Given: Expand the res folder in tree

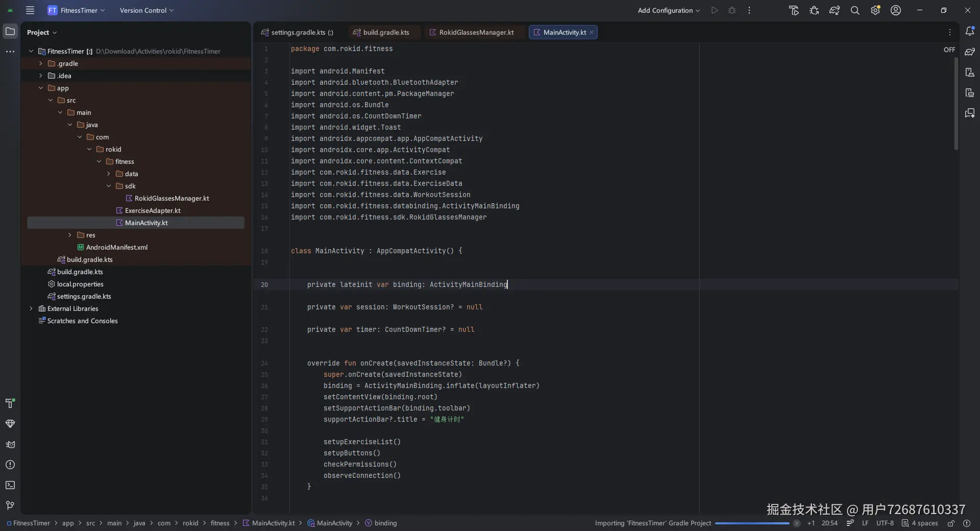Looking at the screenshot, I should tap(70, 235).
